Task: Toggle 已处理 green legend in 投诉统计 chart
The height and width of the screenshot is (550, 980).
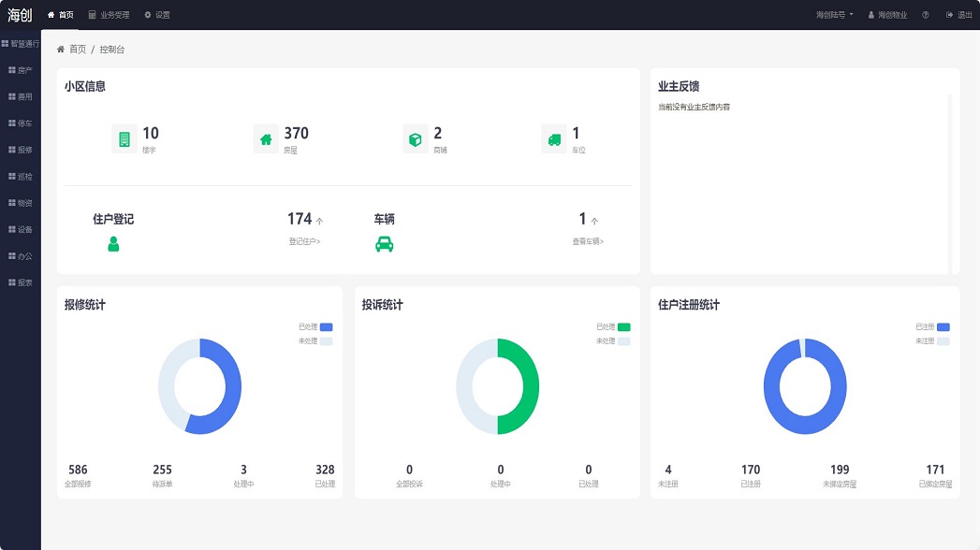Action: (x=623, y=327)
